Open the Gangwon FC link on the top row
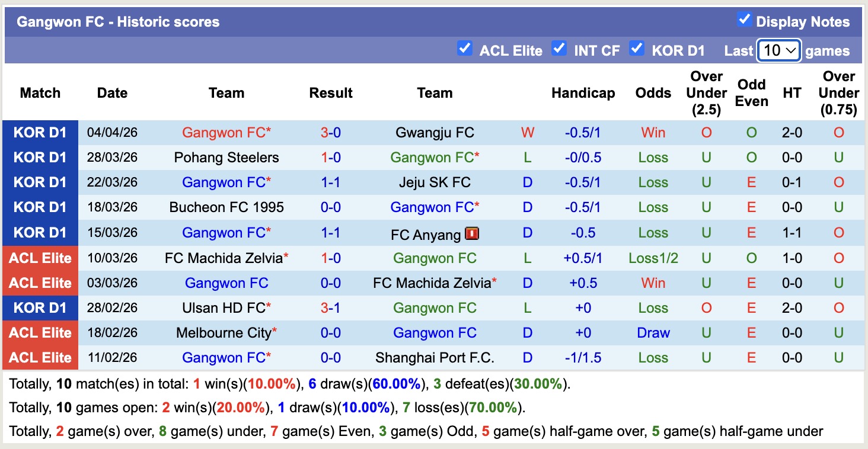Image resolution: width=868 pixels, height=449 pixels. pos(226,132)
